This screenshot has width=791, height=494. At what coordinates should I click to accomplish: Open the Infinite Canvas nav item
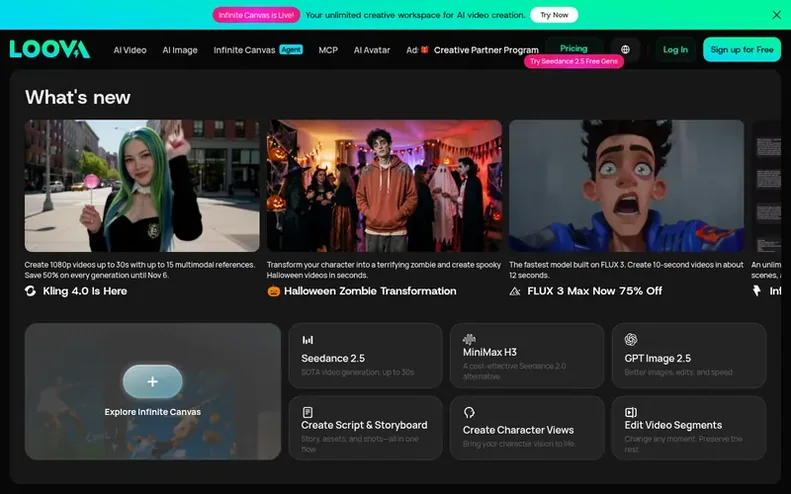point(244,50)
